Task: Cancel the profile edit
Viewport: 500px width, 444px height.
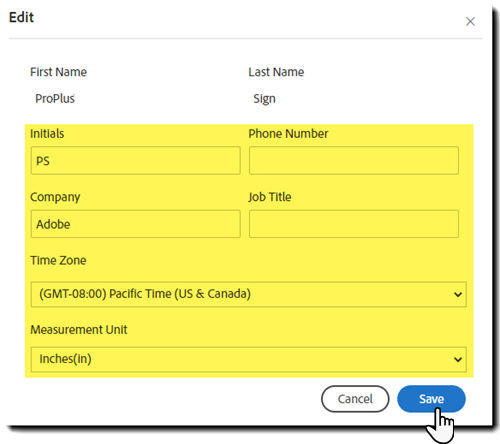Action: (355, 399)
